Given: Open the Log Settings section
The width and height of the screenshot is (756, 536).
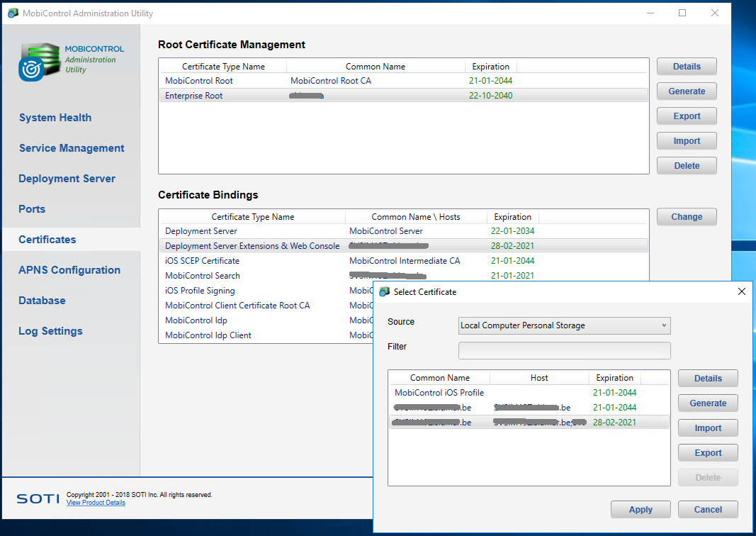Looking at the screenshot, I should 50,331.
